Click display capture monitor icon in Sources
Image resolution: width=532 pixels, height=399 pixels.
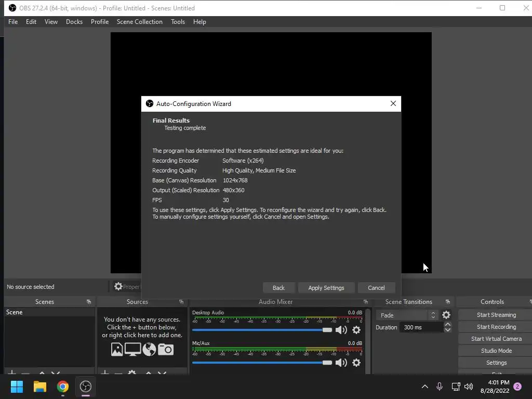point(132,350)
